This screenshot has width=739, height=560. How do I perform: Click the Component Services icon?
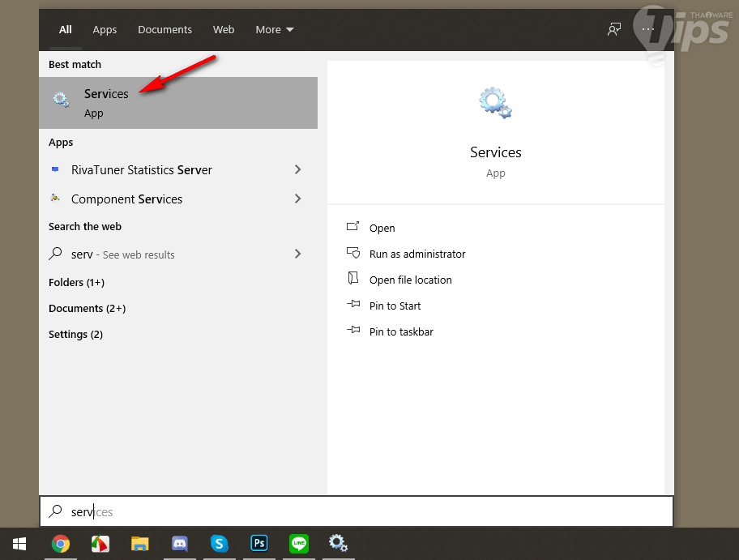(x=55, y=198)
